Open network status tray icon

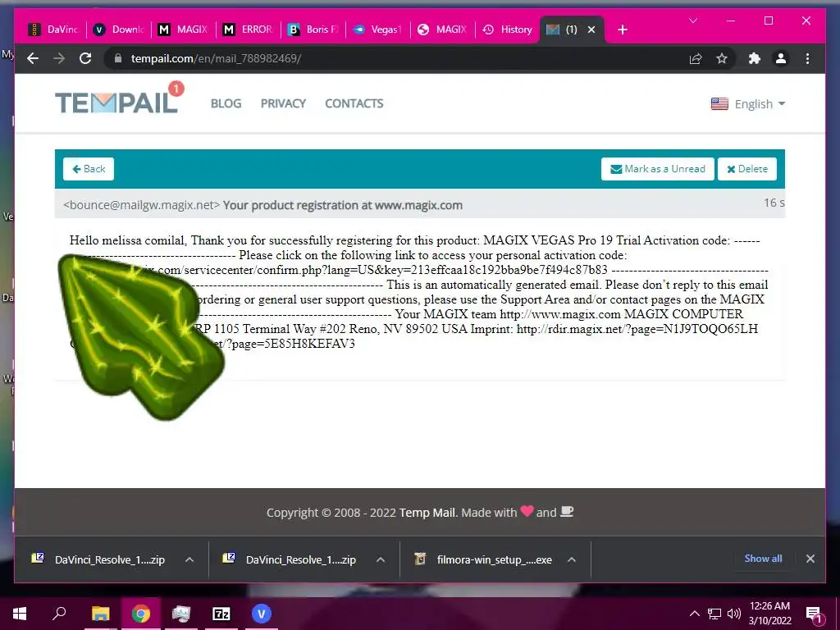tap(714, 614)
